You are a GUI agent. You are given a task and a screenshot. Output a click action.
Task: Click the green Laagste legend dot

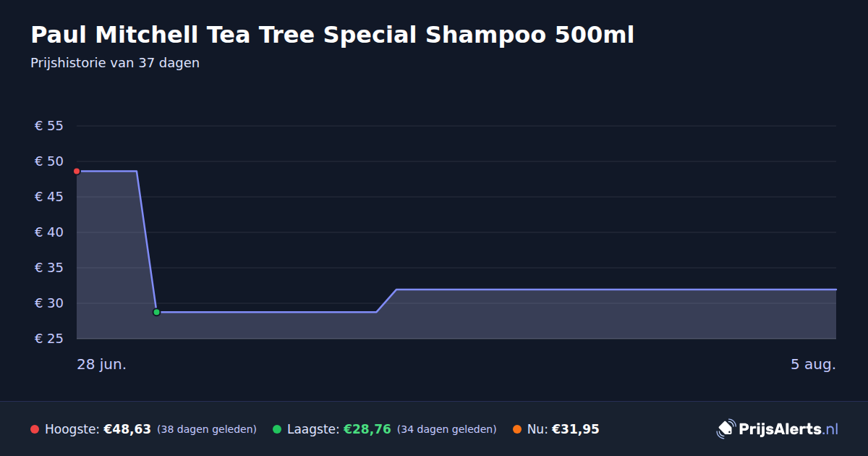click(x=277, y=429)
